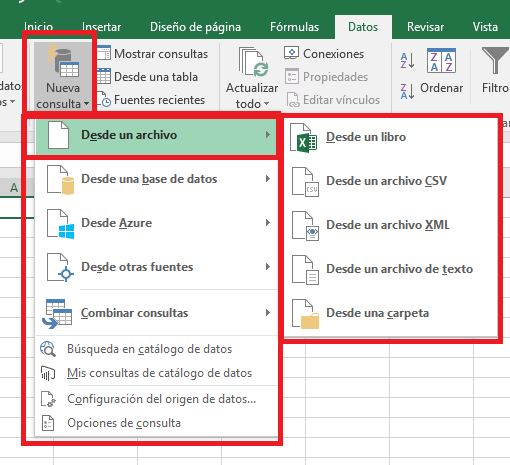The height and width of the screenshot is (465, 510).
Task: Click Desde una tabla label
Action: [156, 77]
